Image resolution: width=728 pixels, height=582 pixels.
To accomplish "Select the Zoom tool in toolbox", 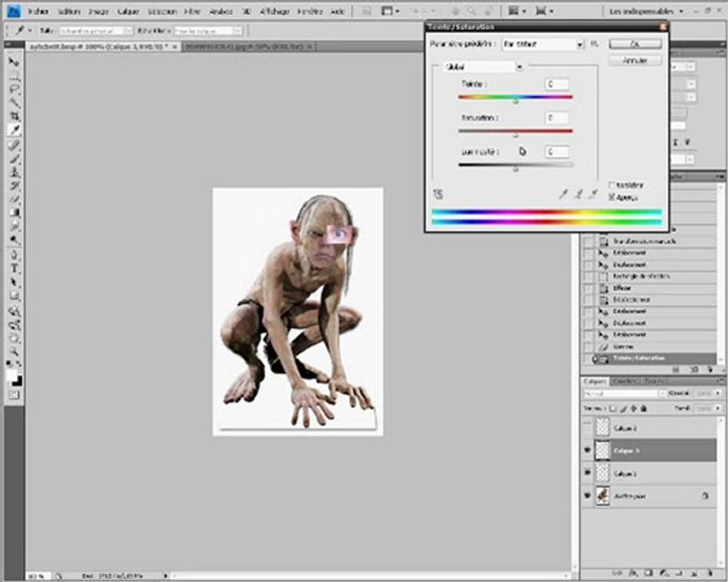I will (15, 352).
